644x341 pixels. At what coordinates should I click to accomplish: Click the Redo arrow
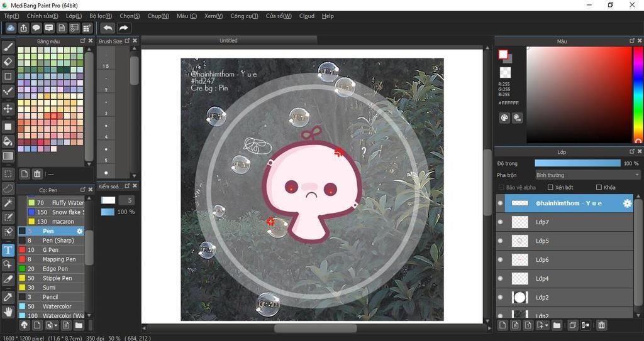click(x=123, y=28)
